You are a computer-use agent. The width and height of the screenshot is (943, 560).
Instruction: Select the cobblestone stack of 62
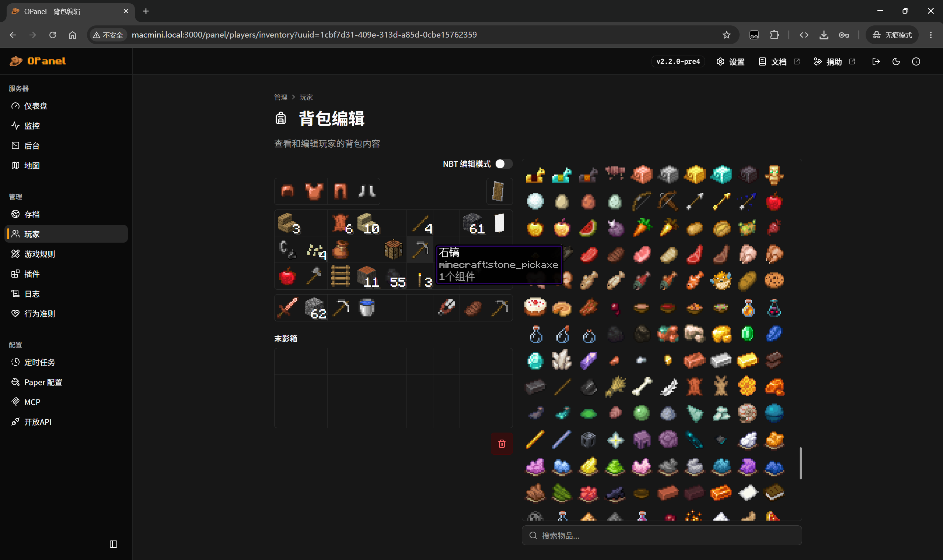(x=315, y=308)
